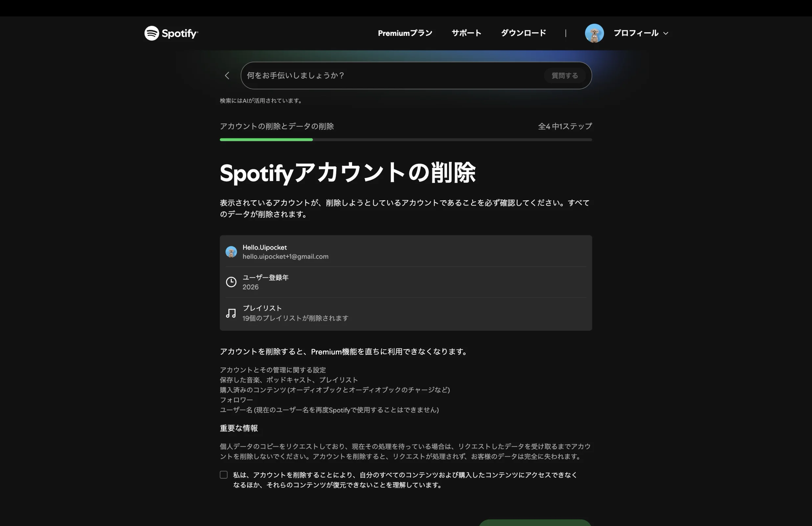
Task: Expand the chevron next to プロフィール
Action: point(665,34)
